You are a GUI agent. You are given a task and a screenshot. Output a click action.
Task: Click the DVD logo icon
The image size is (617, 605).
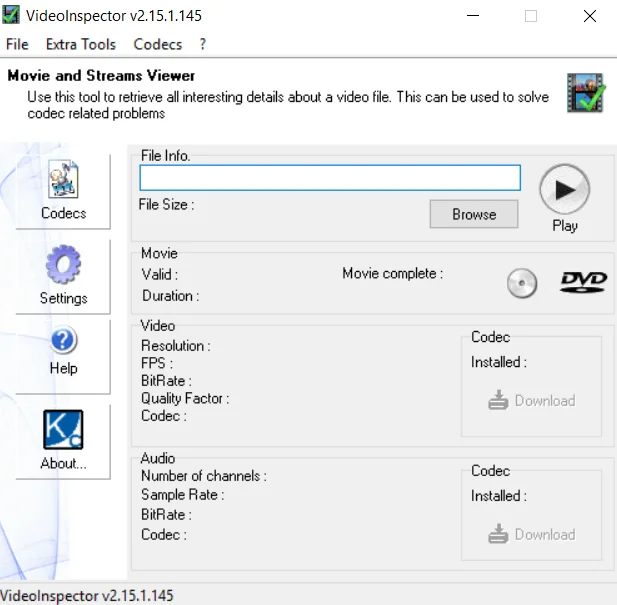coord(584,282)
